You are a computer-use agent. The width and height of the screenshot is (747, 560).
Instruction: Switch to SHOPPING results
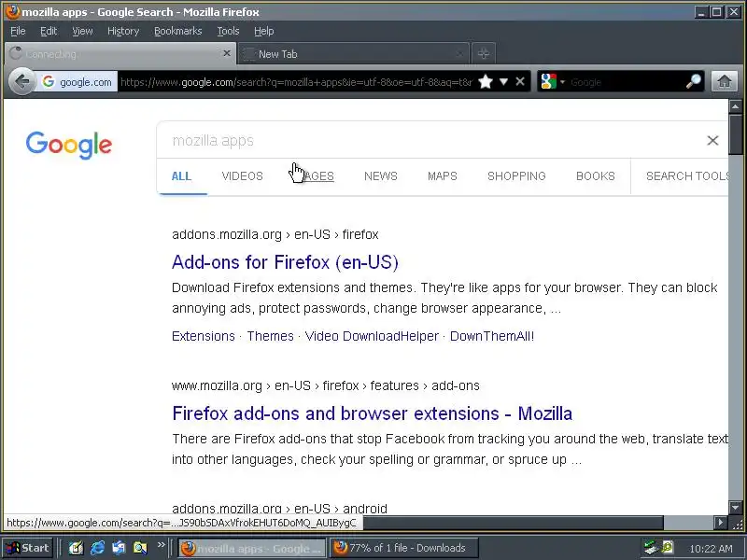pyautogui.click(x=516, y=176)
